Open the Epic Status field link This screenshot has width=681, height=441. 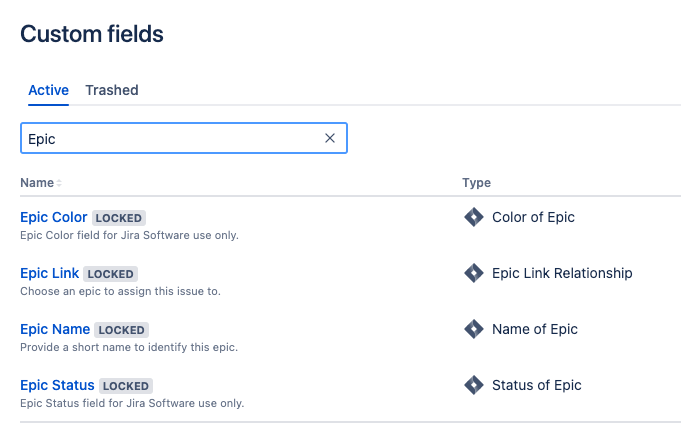click(57, 385)
